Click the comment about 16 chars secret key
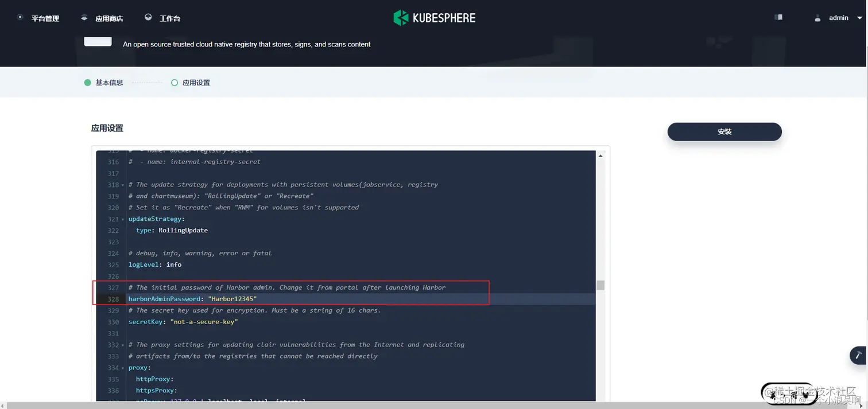Image resolution: width=868 pixels, height=409 pixels. 255,310
